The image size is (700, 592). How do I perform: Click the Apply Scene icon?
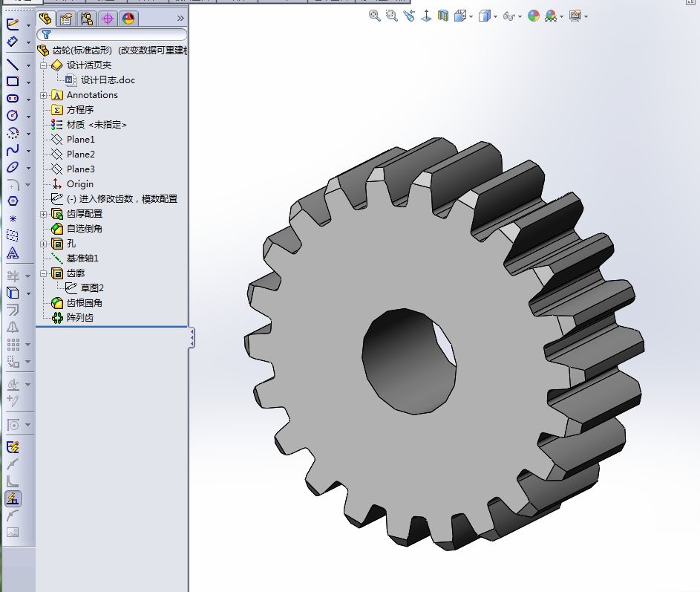(551, 16)
